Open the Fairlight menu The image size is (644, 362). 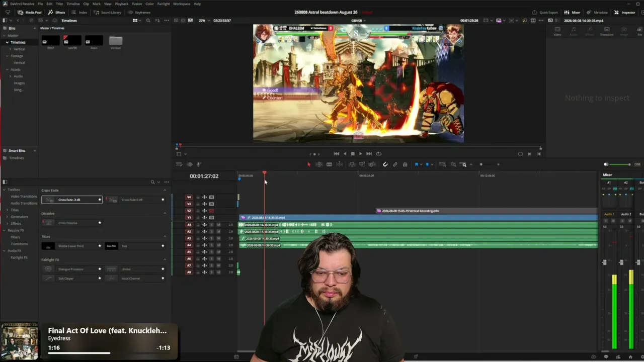164,4
